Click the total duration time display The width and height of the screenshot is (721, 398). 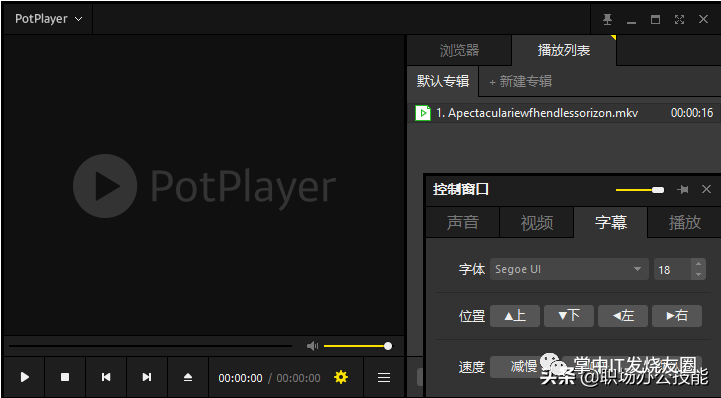[298, 378]
